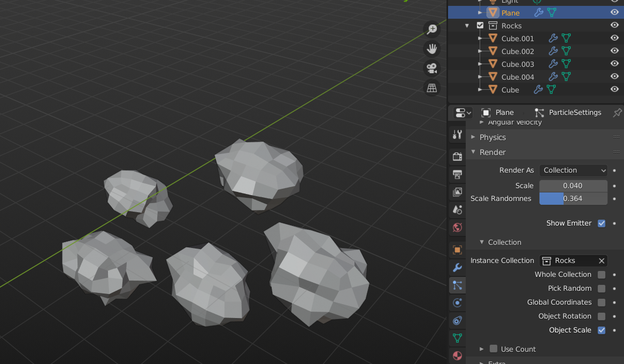Image resolution: width=624 pixels, height=364 pixels.
Task: Open the Object Constraints tab
Action: coord(457,320)
